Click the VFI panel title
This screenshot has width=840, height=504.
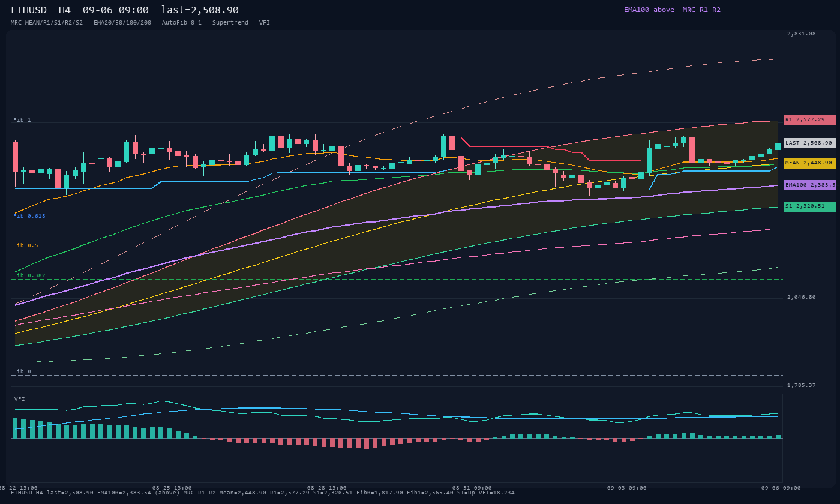[x=20, y=399]
